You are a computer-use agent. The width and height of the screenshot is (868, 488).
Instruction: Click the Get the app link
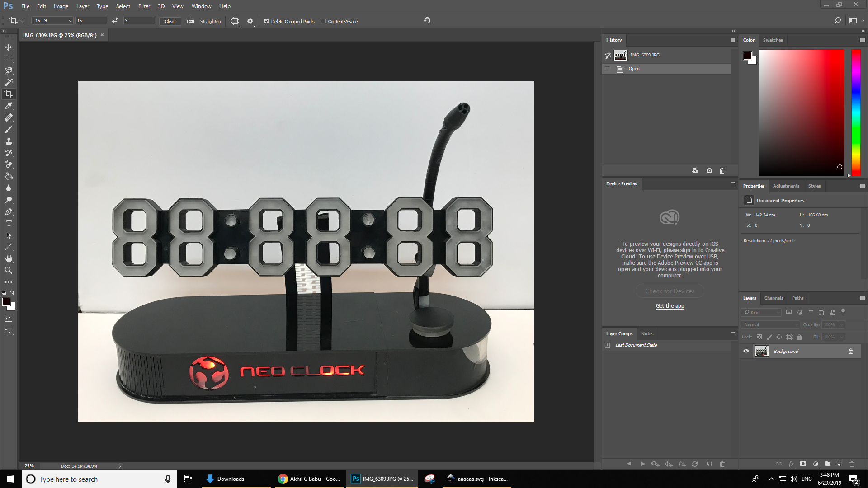(670, 306)
